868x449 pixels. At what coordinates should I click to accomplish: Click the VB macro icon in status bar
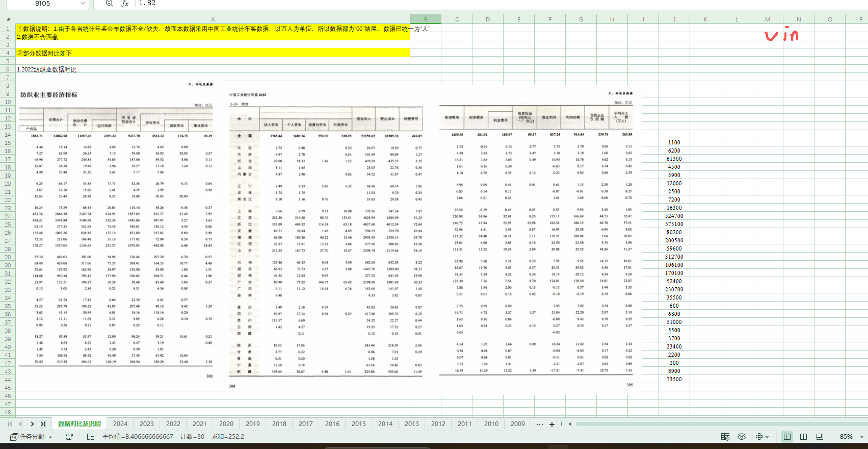click(x=69, y=437)
